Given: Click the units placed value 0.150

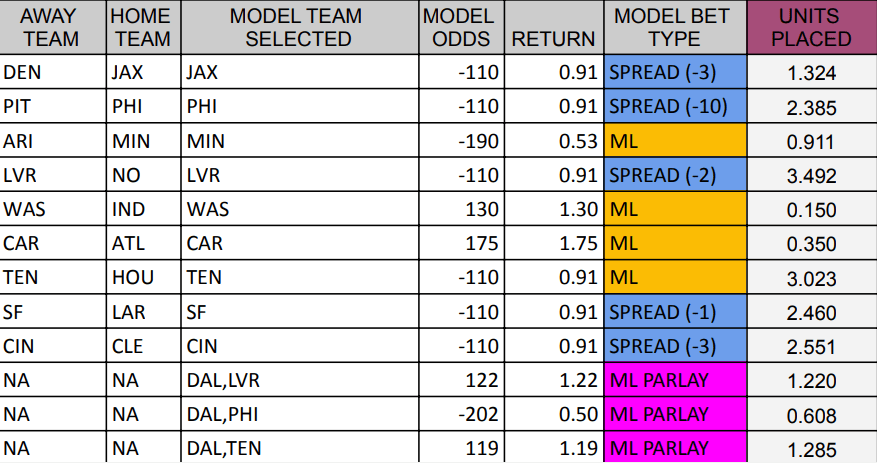Looking at the screenshot, I should [x=811, y=209].
